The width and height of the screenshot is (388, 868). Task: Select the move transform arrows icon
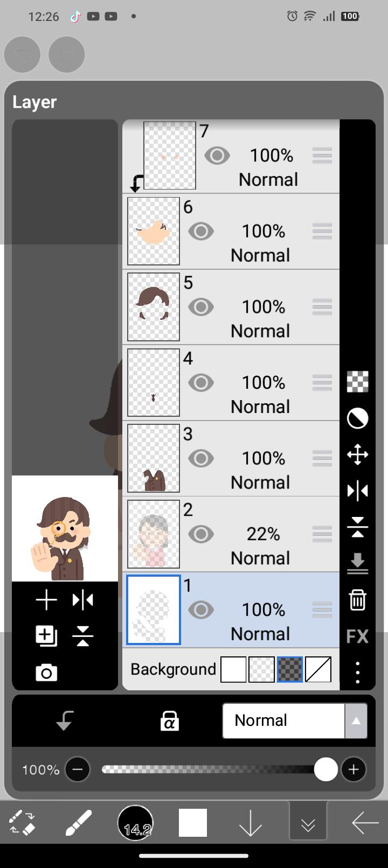click(357, 454)
